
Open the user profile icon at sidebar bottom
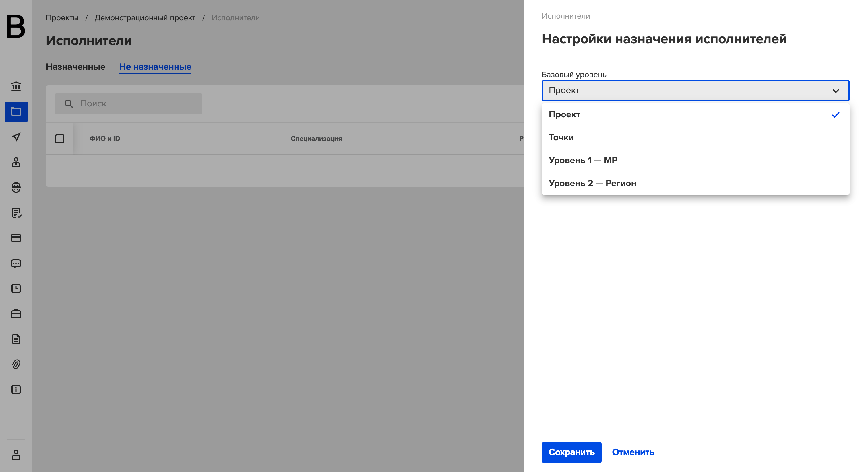pos(16,455)
